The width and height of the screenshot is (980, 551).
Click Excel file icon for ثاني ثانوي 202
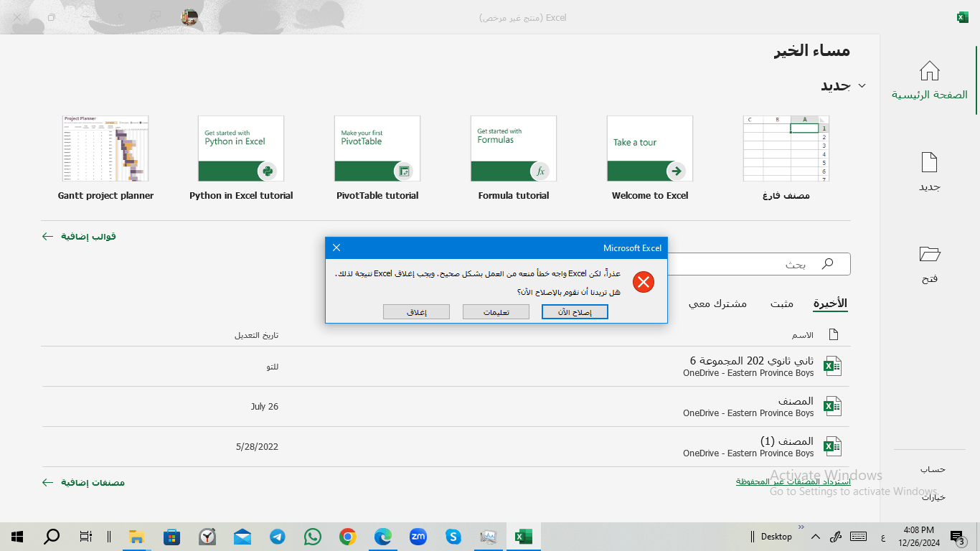coord(832,366)
